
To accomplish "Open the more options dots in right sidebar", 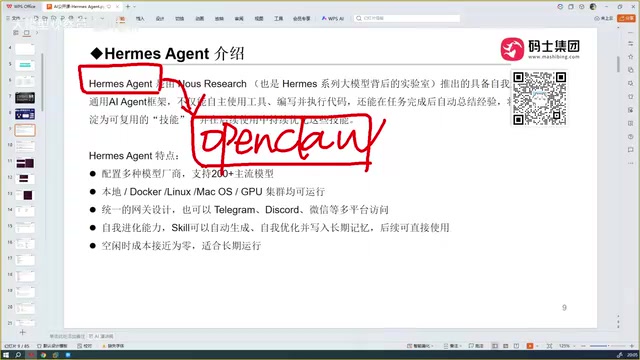I will pos(631,163).
